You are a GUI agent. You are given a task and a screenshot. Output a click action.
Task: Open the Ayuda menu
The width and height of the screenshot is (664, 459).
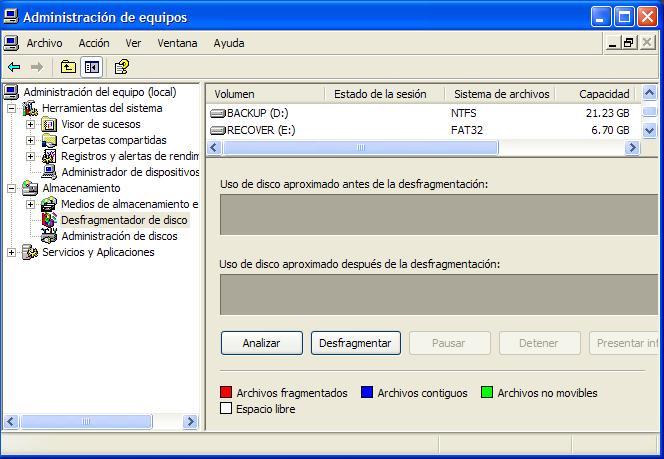pos(229,43)
